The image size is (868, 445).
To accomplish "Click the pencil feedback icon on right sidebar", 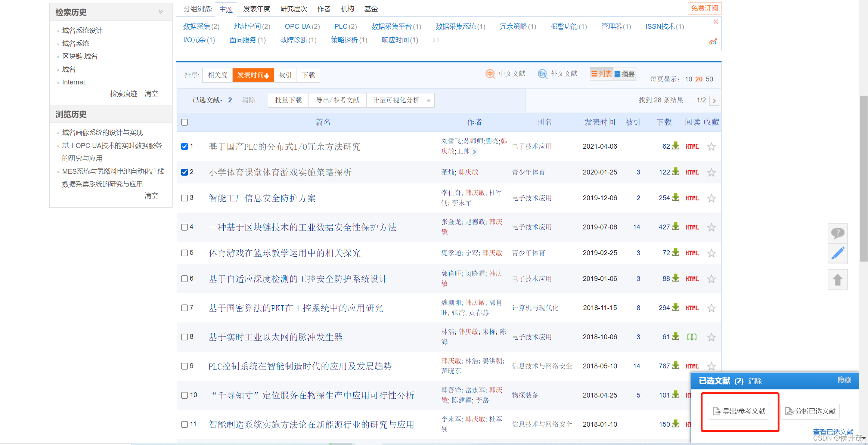I will click(837, 253).
